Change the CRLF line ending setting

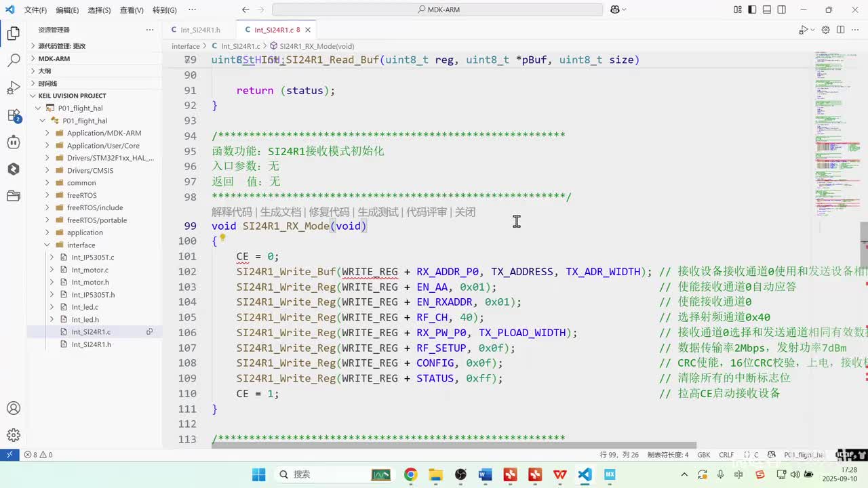726,455
